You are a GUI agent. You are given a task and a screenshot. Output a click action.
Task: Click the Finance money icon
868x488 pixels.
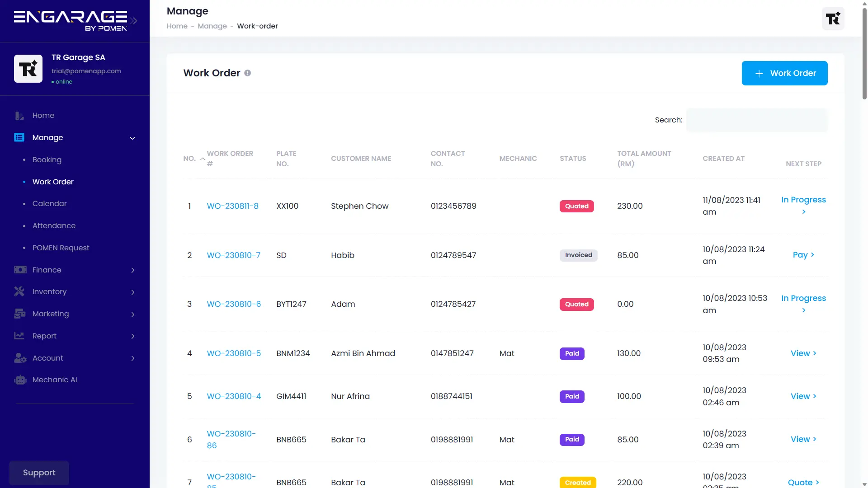pyautogui.click(x=20, y=270)
